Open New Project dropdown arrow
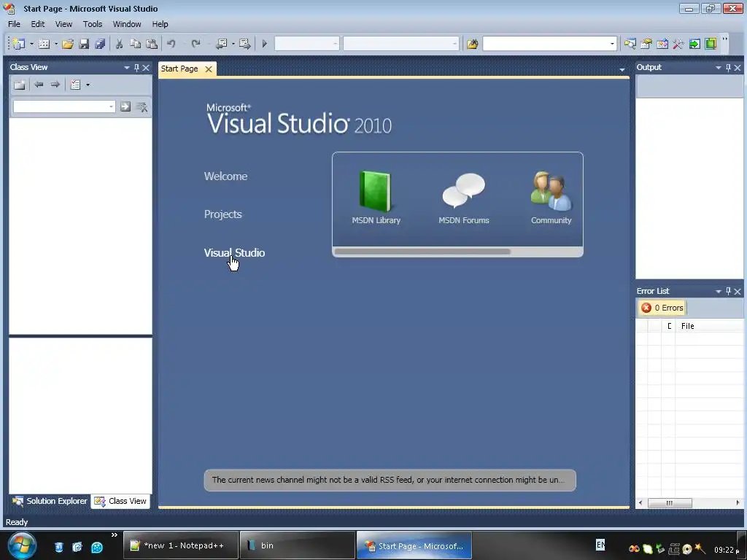Screen dimensions: 747x560 coord(31,44)
